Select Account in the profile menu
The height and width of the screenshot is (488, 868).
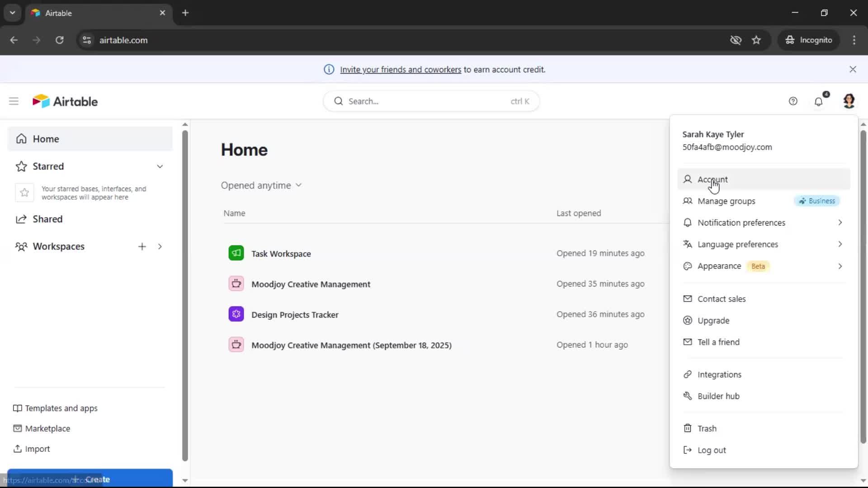point(764,179)
